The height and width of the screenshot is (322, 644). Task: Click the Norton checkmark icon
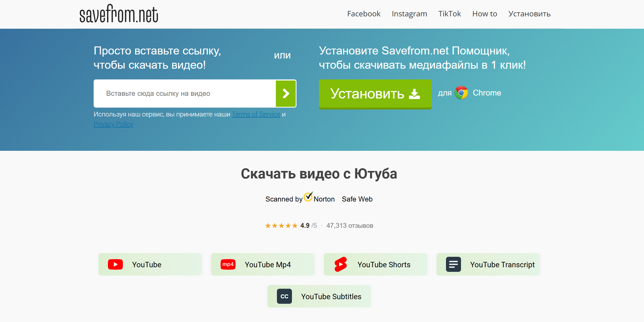click(308, 197)
